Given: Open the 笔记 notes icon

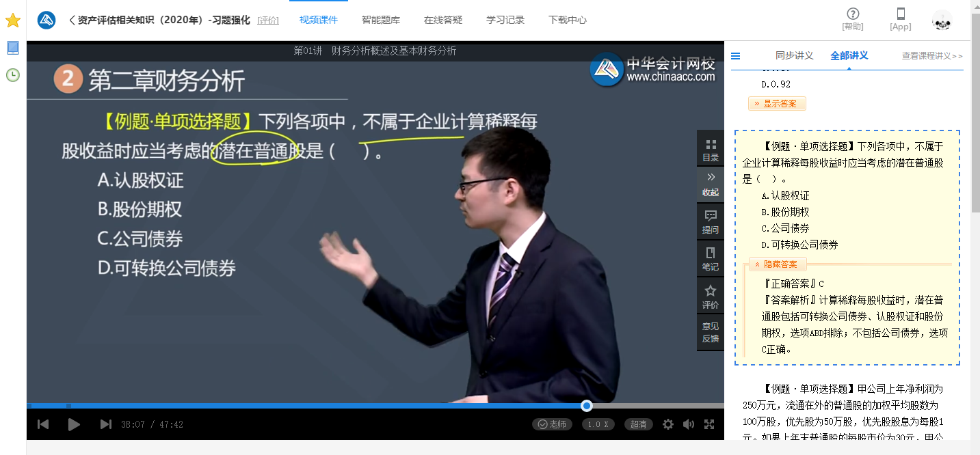Looking at the screenshot, I should (x=711, y=259).
